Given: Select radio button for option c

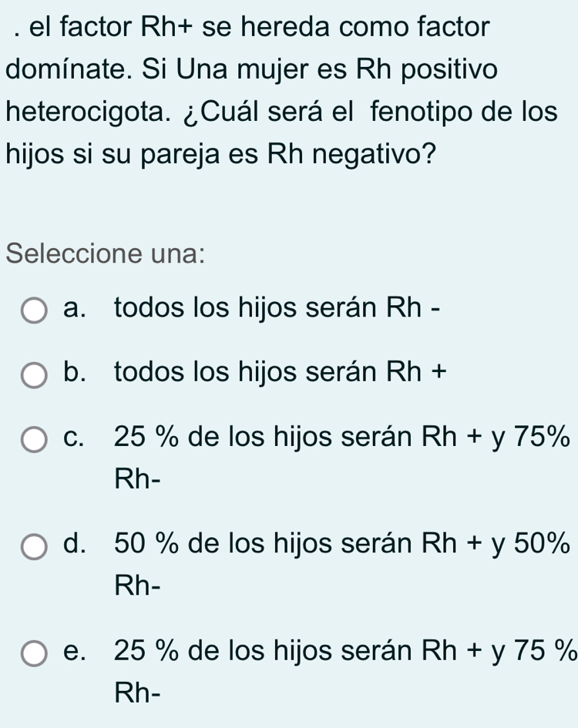Looking at the screenshot, I should click(34, 438).
